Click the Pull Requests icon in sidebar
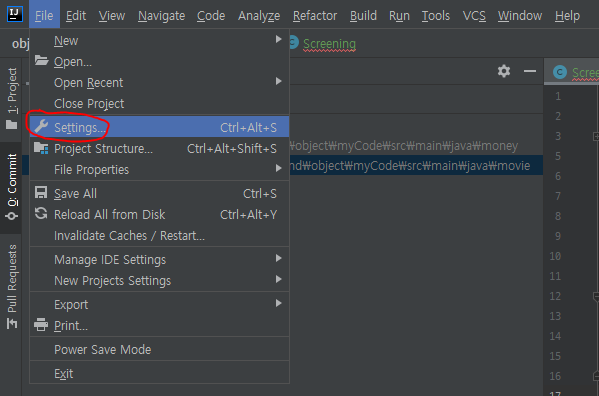Viewport: 599px width, 396px height. point(12,324)
